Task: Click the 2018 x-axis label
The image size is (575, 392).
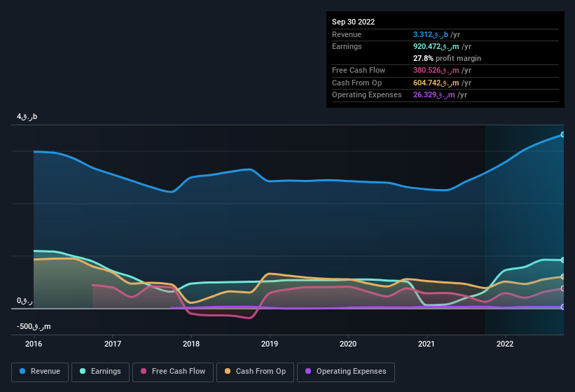Action: [x=191, y=344]
